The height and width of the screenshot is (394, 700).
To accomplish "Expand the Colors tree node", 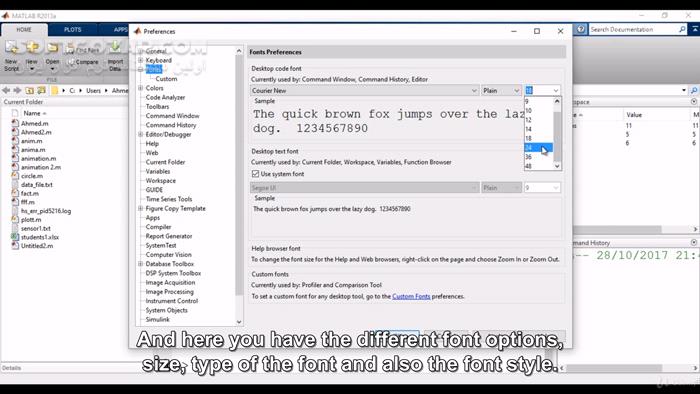I will (x=140, y=88).
